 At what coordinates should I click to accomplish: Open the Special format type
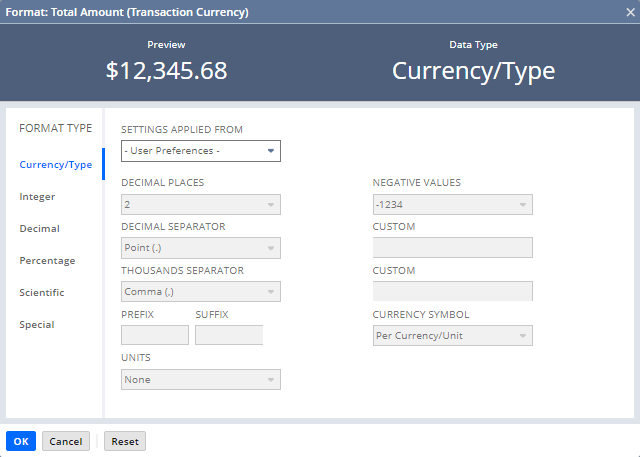tap(37, 325)
